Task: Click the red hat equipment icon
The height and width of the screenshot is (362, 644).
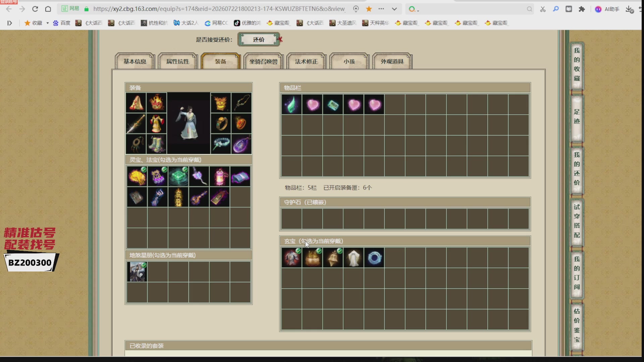Action: coord(136,103)
